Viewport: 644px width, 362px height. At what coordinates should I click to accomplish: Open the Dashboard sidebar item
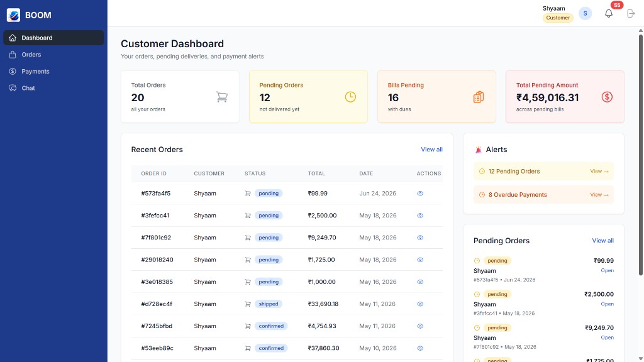pos(53,38)
